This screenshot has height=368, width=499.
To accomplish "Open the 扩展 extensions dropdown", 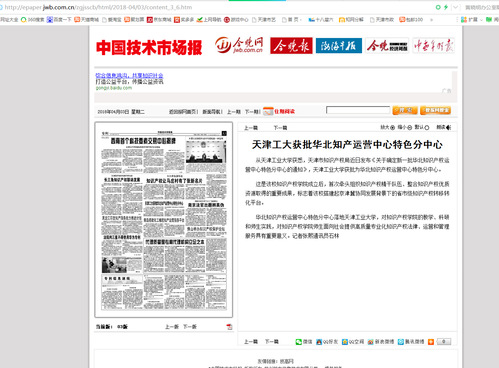I will [x=471, y=20].
